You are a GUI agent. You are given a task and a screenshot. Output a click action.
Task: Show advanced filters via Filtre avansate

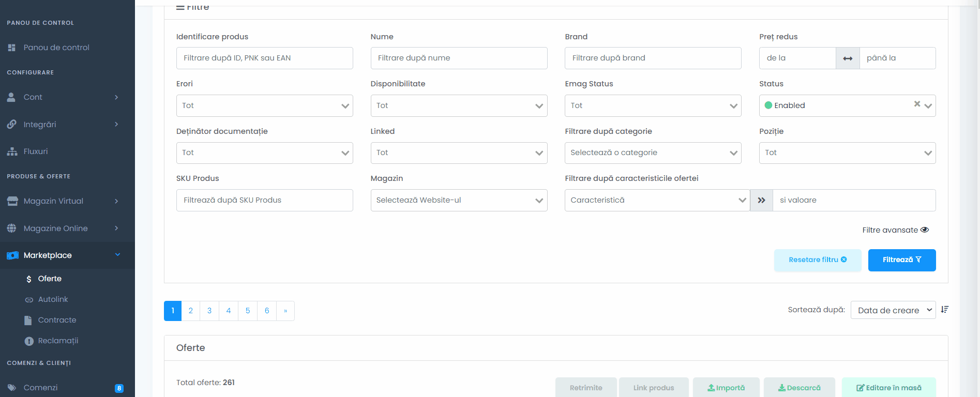pyautogui.click(x=895, y=230)
